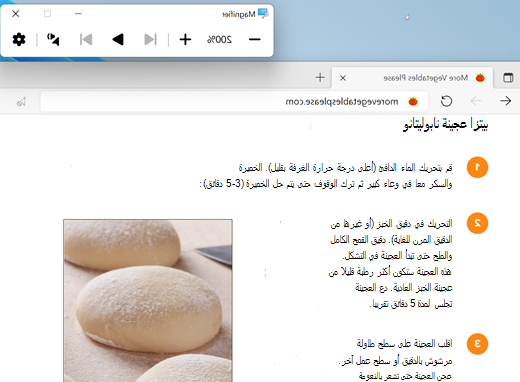520x382 pixels.
Task: Click the tomato site icon in address bar
Action: point(413,101)
